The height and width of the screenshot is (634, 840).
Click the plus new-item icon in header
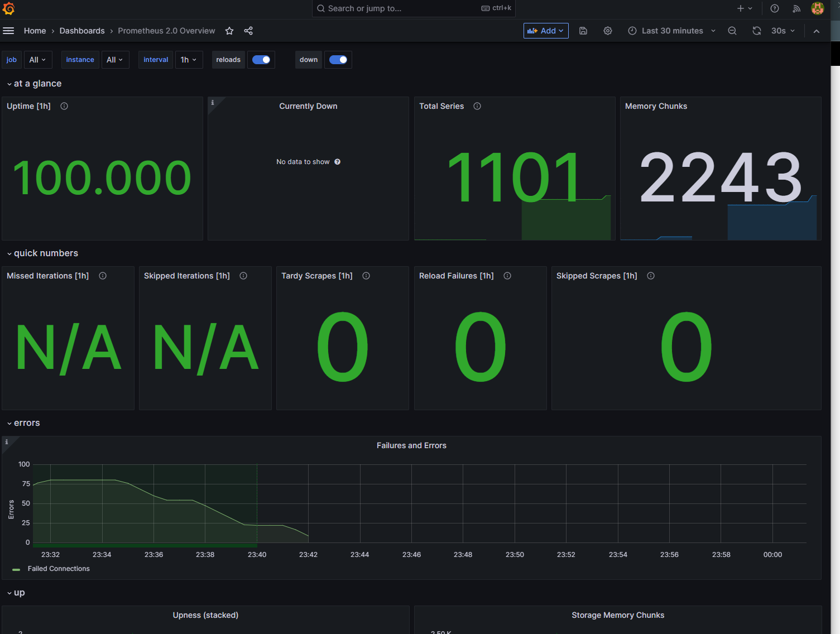click(x=745, y=8)
